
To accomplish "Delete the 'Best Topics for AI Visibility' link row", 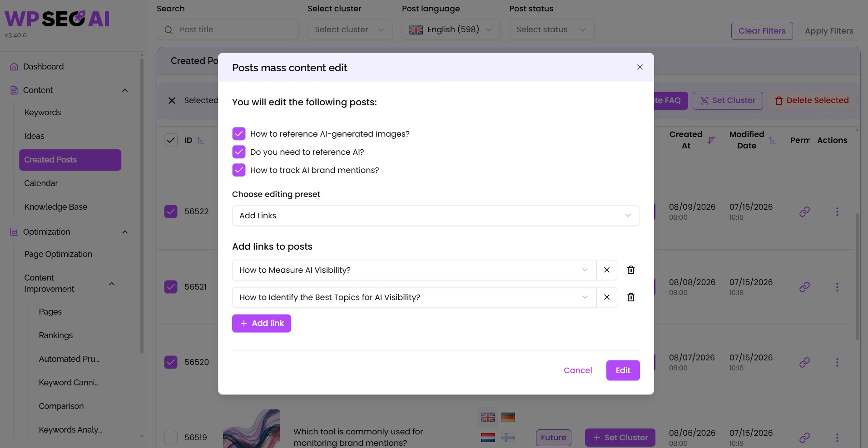I will pyautogui.click(x=630, y=297).
